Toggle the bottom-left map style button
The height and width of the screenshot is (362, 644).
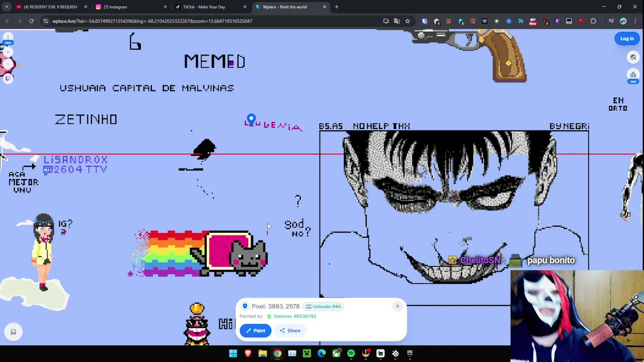(x=14, y=332)
